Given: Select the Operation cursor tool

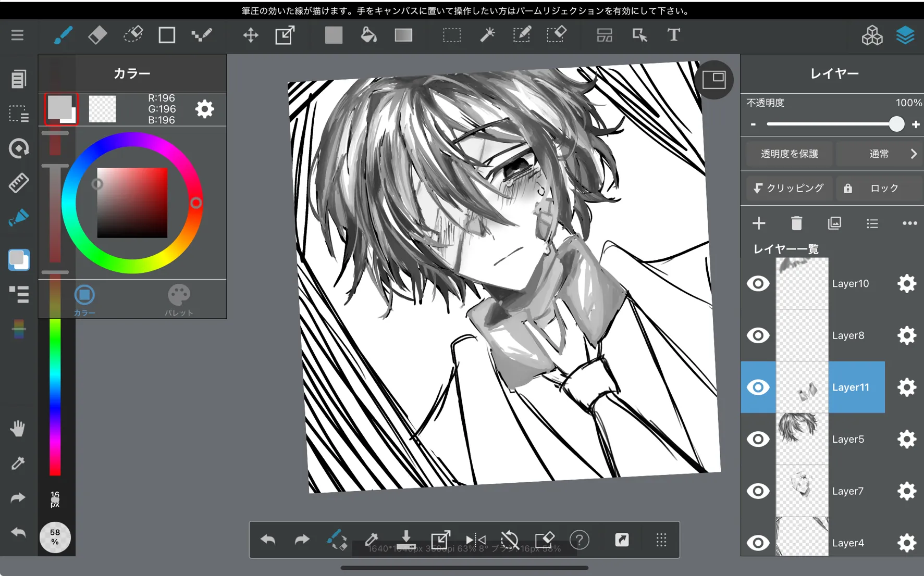Looking at the screenshot, I should [x=639, y=35].
